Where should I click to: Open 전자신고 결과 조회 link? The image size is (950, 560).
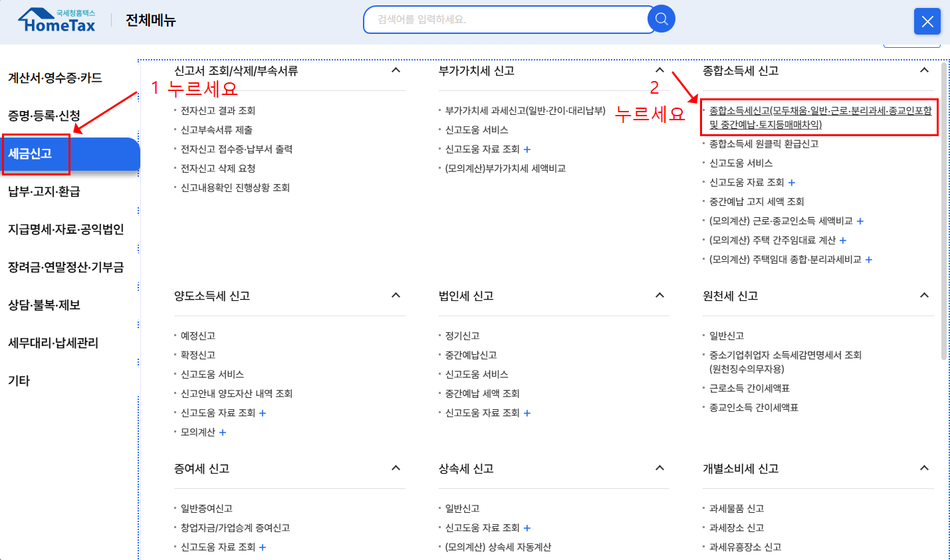(x=218, y=111)
